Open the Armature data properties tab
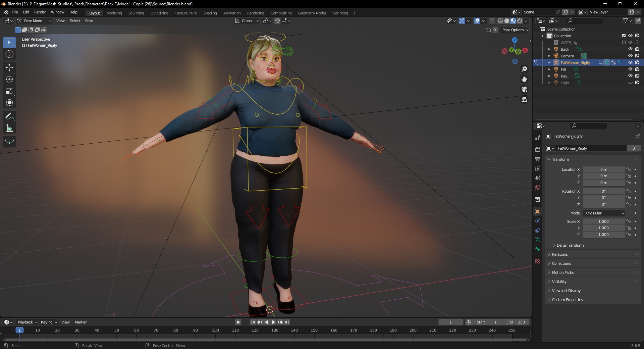The width and height of the screenshot is (644, 349). 538,240
